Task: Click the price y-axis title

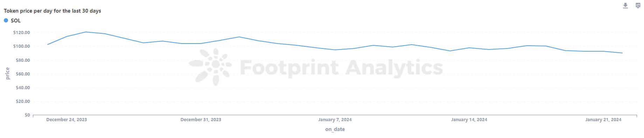Action: click(7, 73)
